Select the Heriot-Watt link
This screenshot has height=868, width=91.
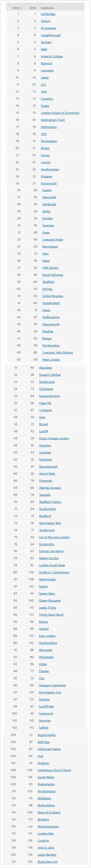47,474
